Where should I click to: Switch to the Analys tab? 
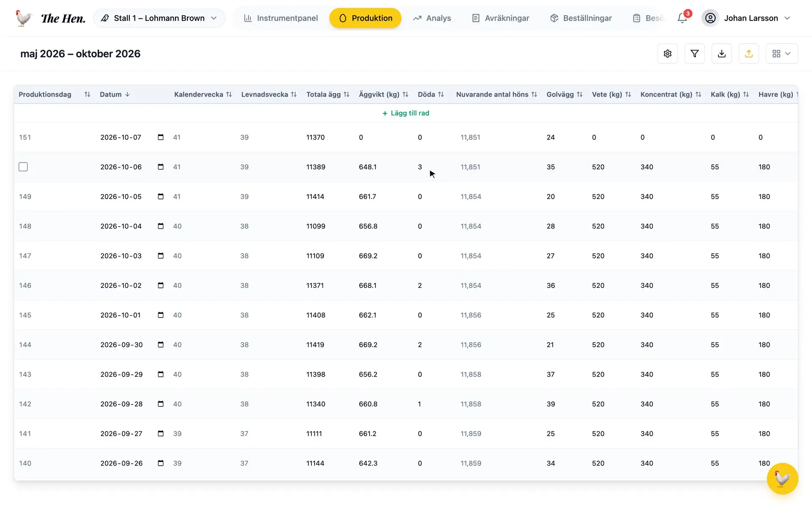pos(432,18)
